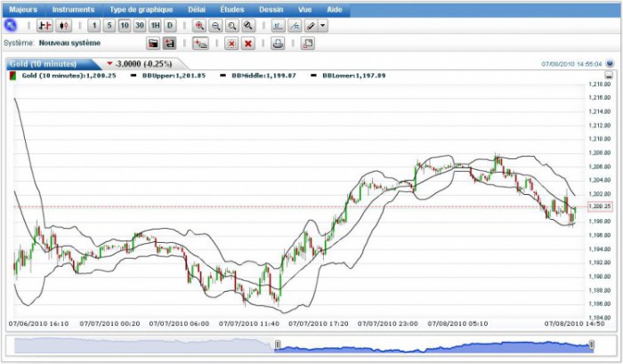The image size is (623, 364).
Task: Select the candlestick chart type icon
Action: click(x=62, y=26)
